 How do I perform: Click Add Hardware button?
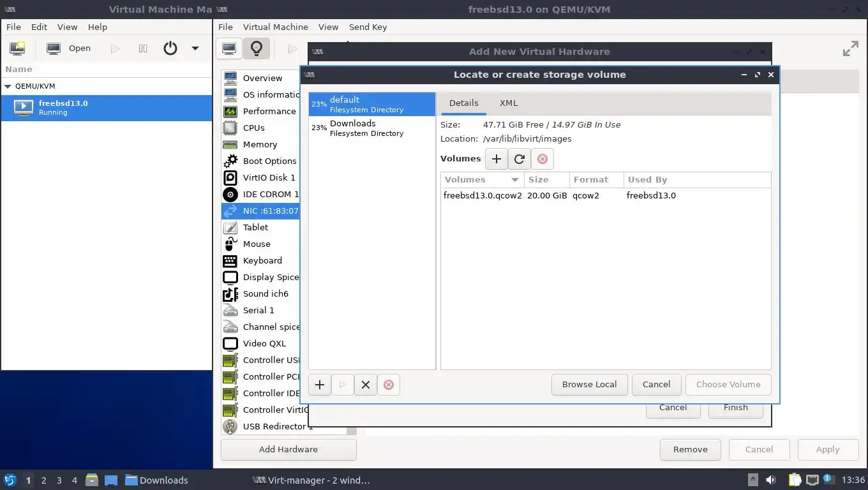coord(288,449)
